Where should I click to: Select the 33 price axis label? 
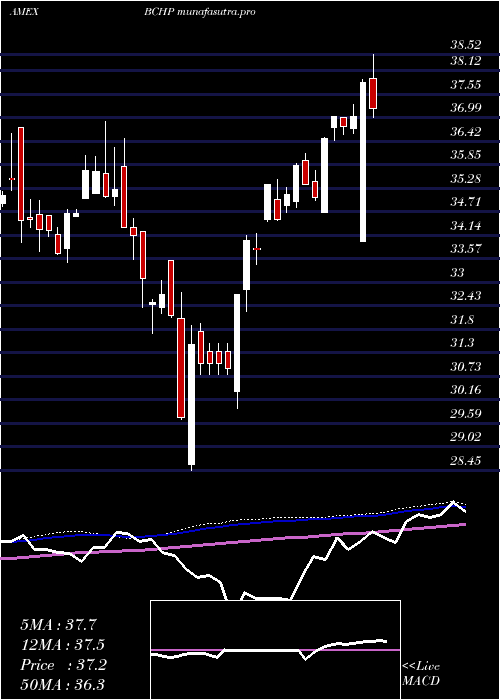457,272
